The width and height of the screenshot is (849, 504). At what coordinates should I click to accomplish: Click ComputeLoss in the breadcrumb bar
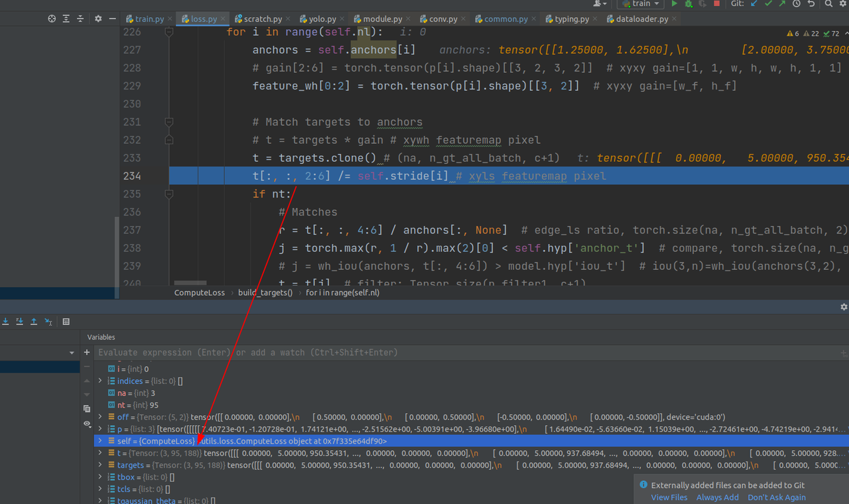pyautogui.click(x=200, y=292)
